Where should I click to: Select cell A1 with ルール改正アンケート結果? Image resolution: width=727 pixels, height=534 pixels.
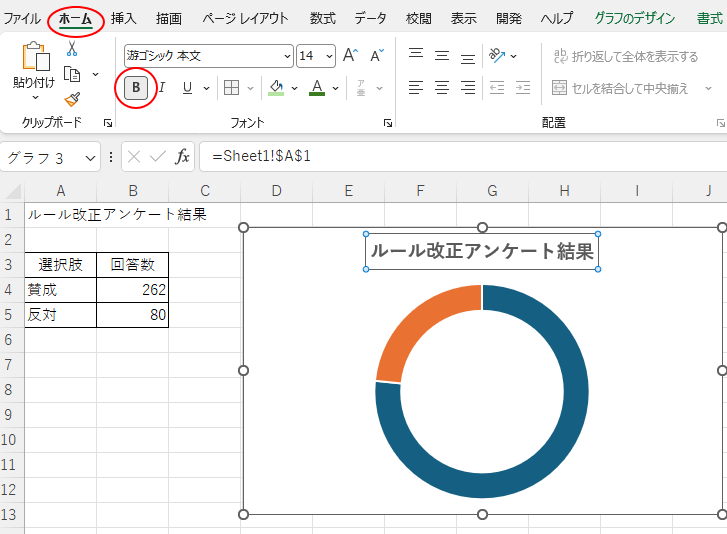61,215
